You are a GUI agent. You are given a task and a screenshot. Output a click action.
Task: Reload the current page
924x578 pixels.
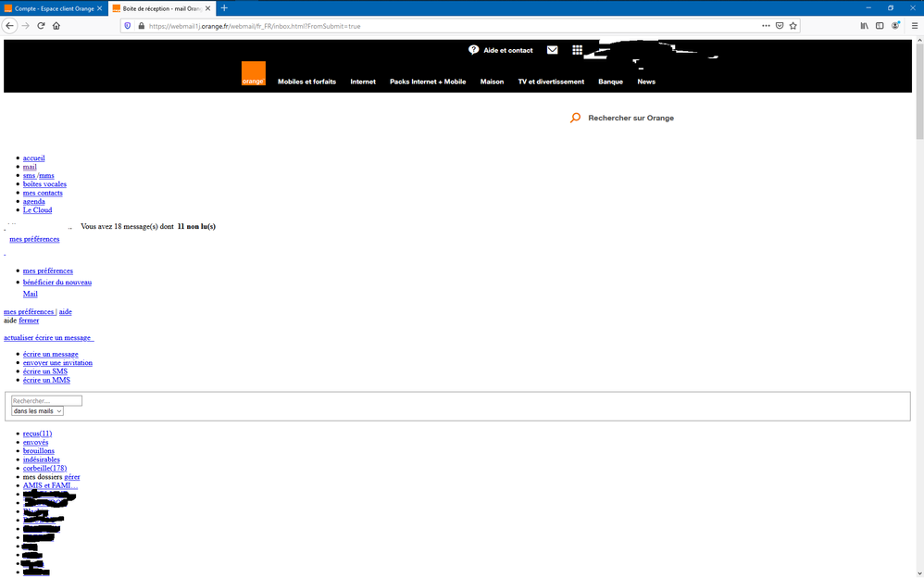pos(42,26)
